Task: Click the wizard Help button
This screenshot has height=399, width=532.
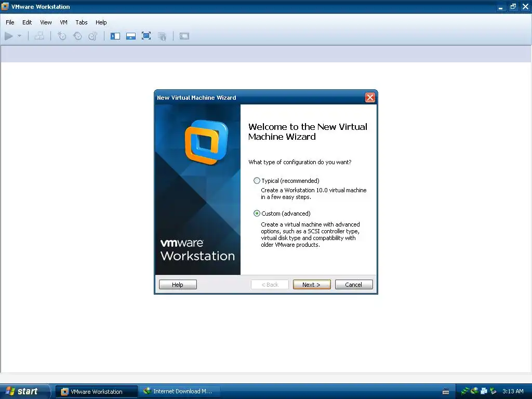Action: point(178,285)
